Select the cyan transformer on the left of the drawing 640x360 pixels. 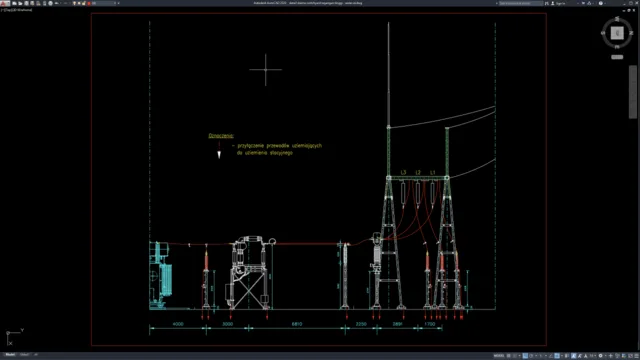coord(161,276)
